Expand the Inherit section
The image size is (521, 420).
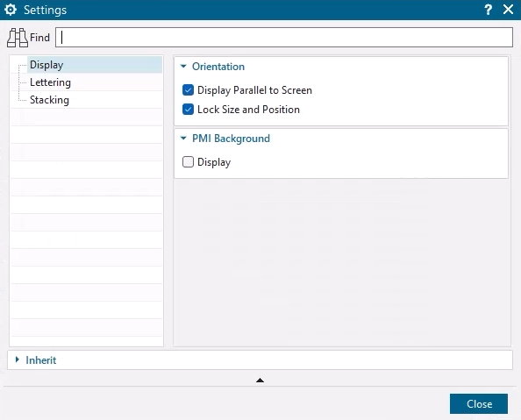tap(18, 359)
